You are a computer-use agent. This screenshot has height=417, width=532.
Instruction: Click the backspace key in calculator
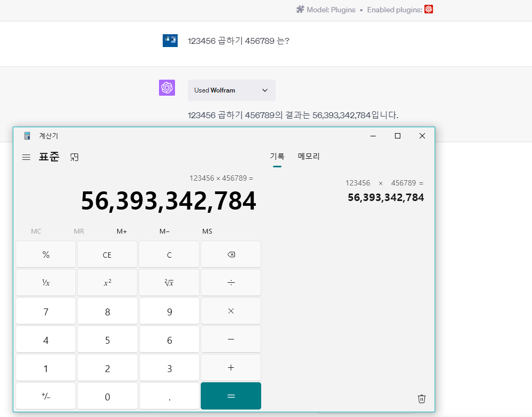tap(231, 254)
